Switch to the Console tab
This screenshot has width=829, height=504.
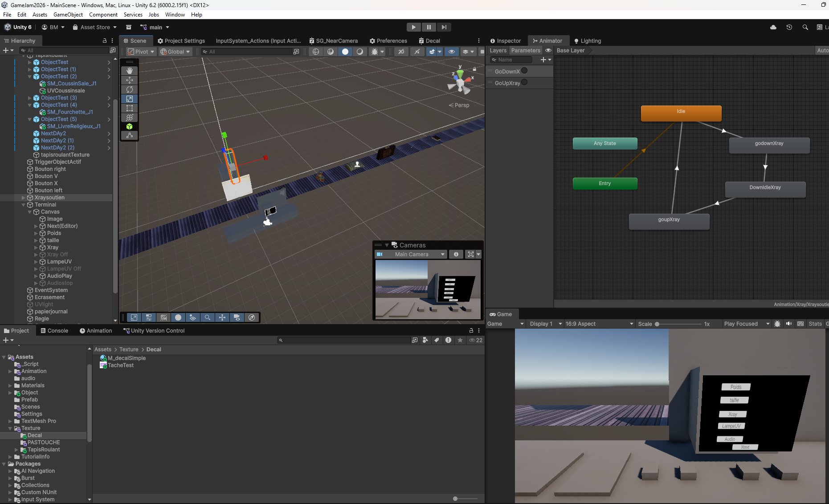pyautogui.click(x=54, y=331)
